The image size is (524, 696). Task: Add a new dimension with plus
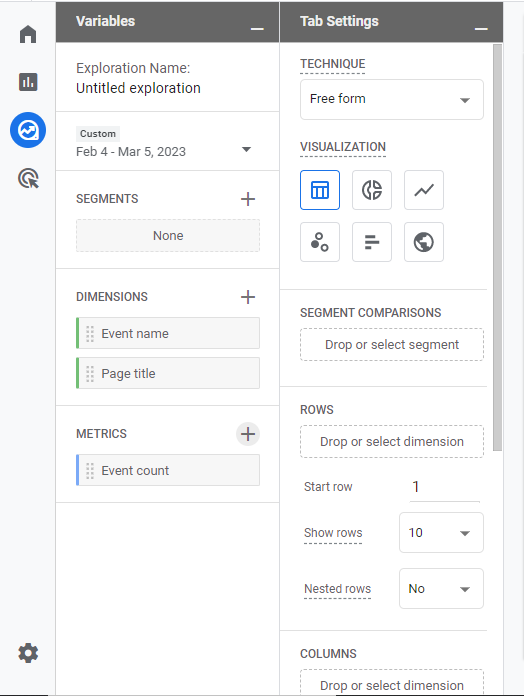(248, 297)
